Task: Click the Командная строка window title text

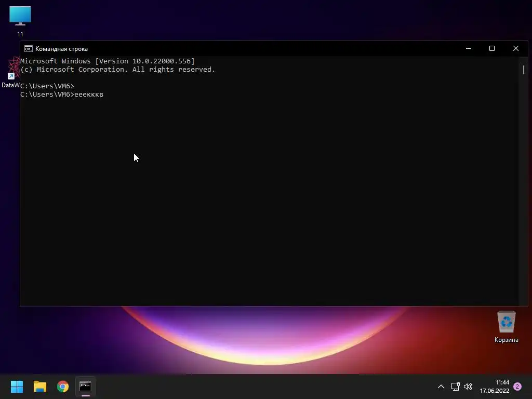Action: (61, 49)
